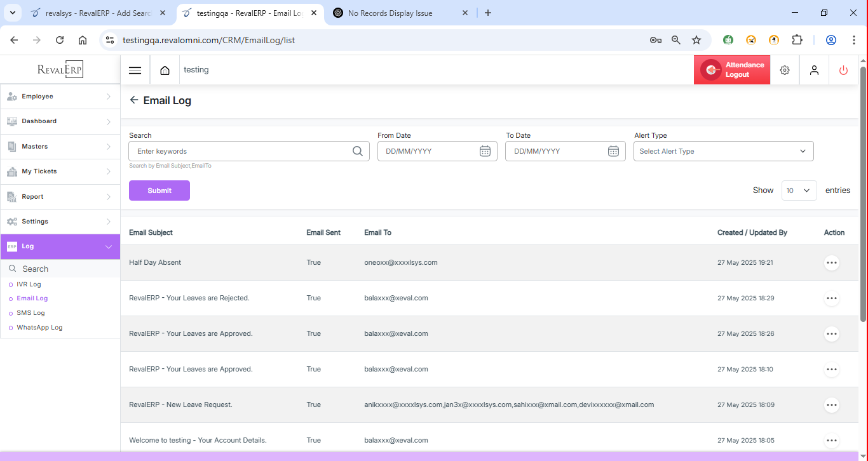The height and width of the screenshot is (461, 868).
Task: Click the purple Submit button
Action: [x=159, y=190]
